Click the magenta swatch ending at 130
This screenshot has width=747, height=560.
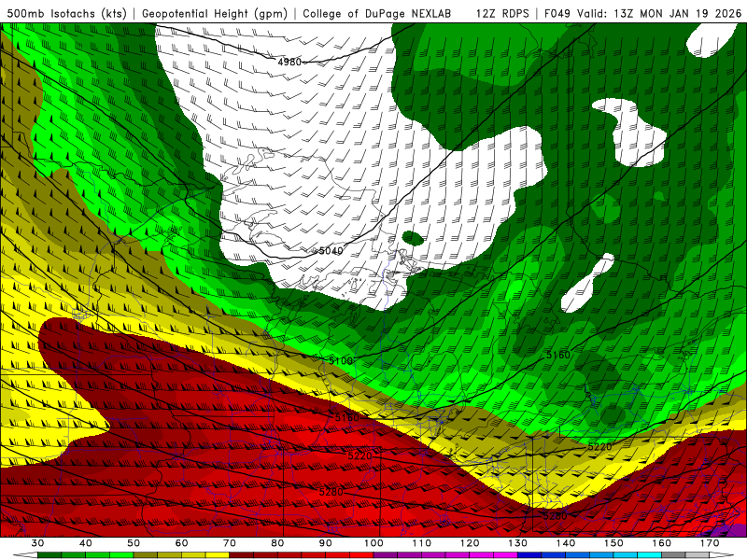(506, 555)
